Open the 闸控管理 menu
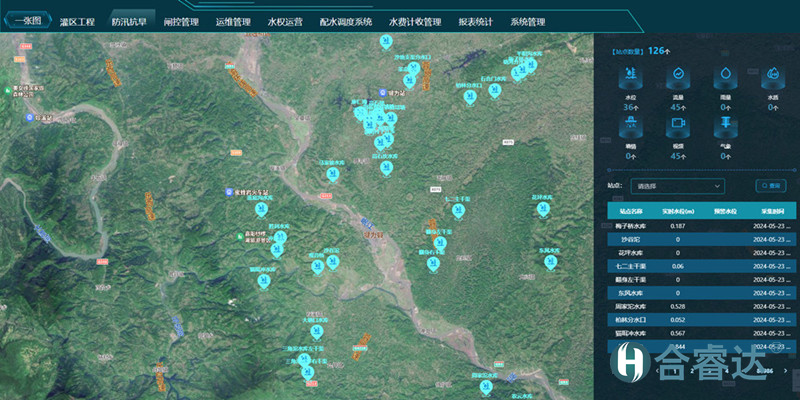Image resolution: width=800 pixels, height=400 pixels. [x=181, y=21]
